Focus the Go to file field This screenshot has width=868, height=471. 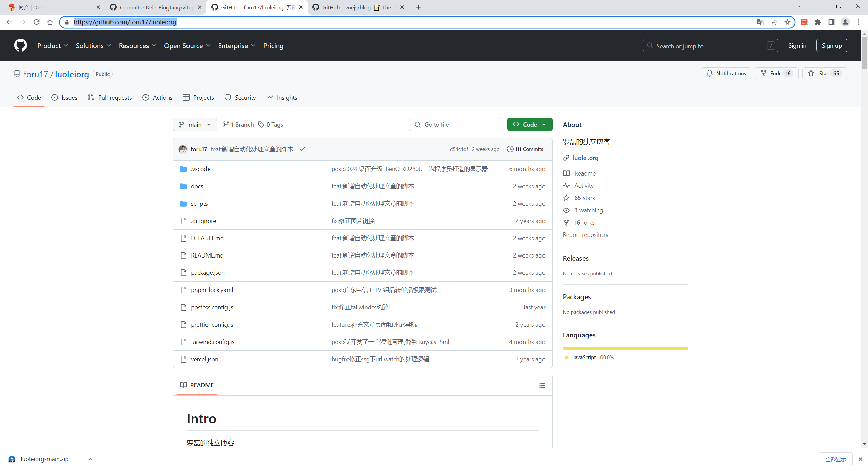[x=454, y=124]
